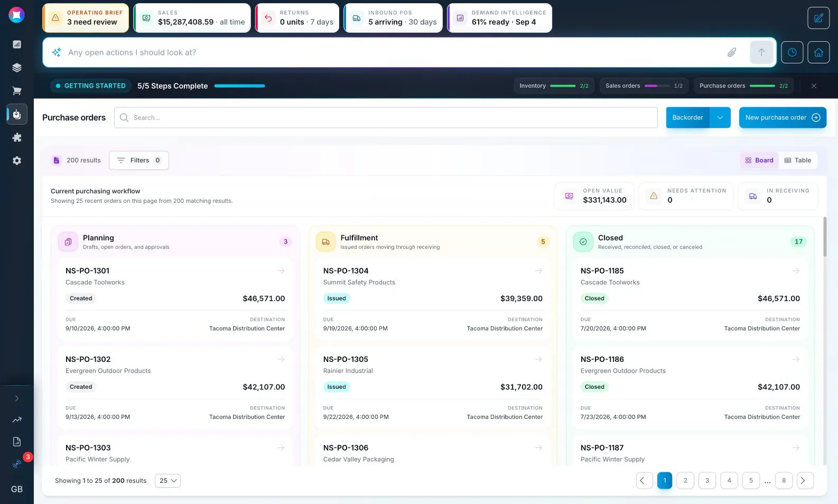Image resolution: width=838 pixels, height=504 pixels.
Task: Click the AI prompt input field
Action: pyautogui.click(x=391, y=52)
